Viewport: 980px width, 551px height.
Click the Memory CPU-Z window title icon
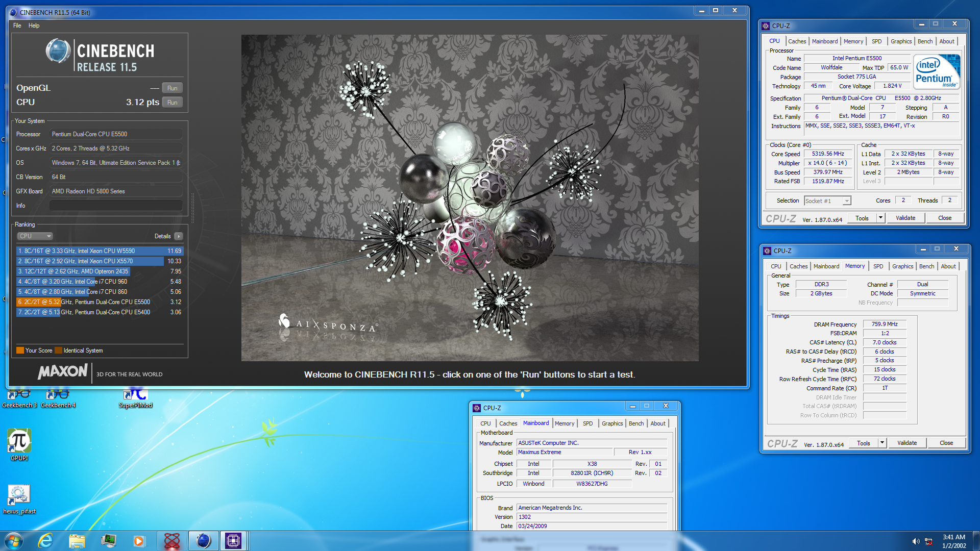click(x=767, y=251)
